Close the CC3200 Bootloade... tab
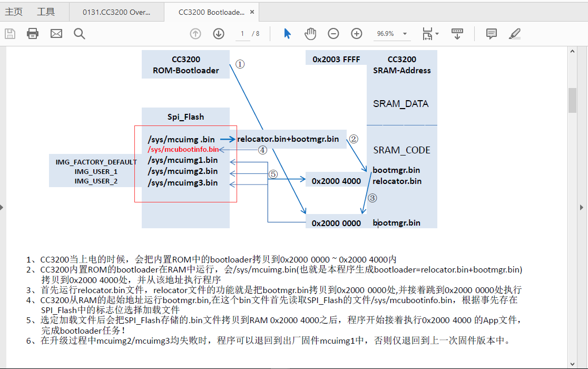The image size is (588, 369). tap(252, 12)
